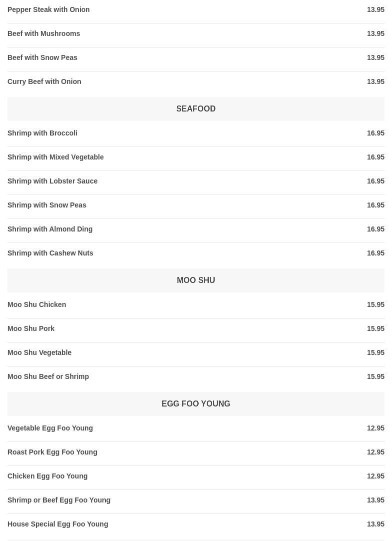Pick Shrimp with Mixed Vegetable
This screenshot has width=392, height=541.
tap(55, 157)
